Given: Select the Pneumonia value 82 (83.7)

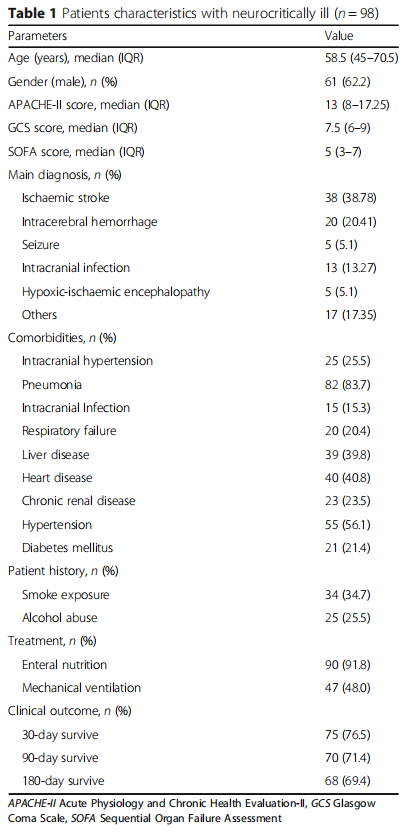Looking at the screenshot, I should click(x=348, y=385).
